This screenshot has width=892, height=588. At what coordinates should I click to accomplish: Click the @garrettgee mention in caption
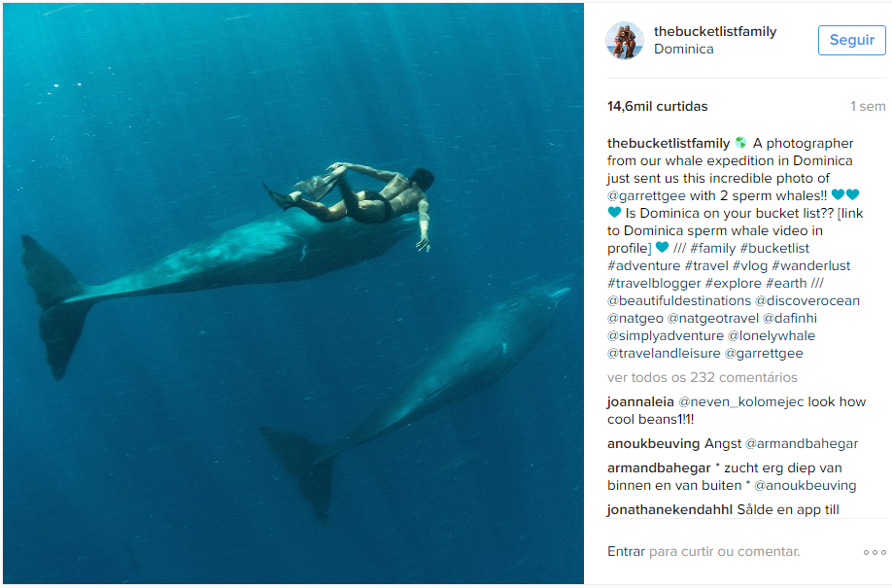pyautogui.click(x=649, y=195)
